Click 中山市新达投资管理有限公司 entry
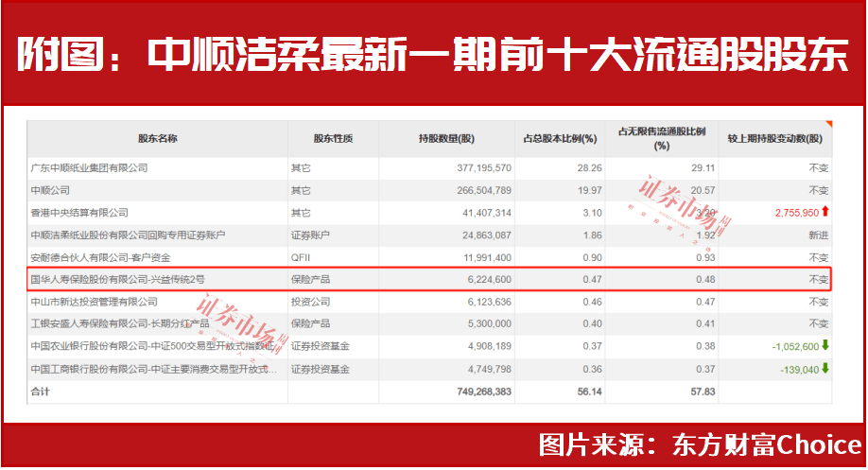 click(95, 302)
